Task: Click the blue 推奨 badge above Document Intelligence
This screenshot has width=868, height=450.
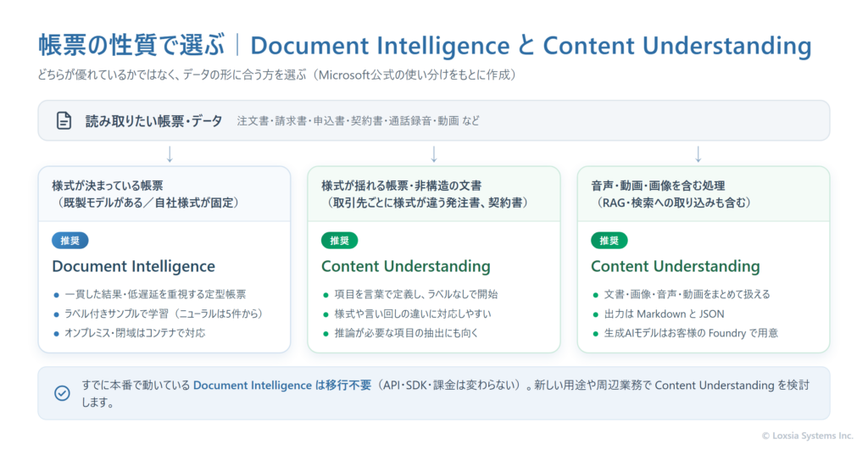Action: click(x=70, y=241)
